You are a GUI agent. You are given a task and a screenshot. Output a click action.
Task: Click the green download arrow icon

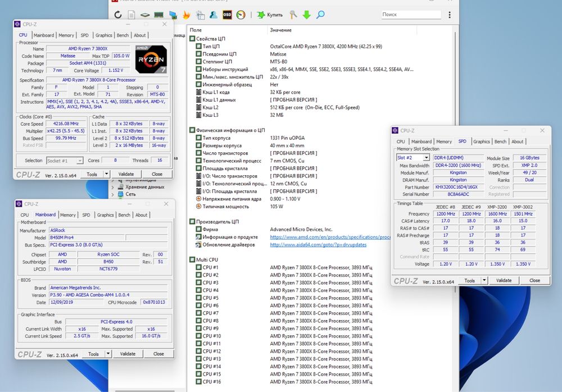(x=306, y=15)
